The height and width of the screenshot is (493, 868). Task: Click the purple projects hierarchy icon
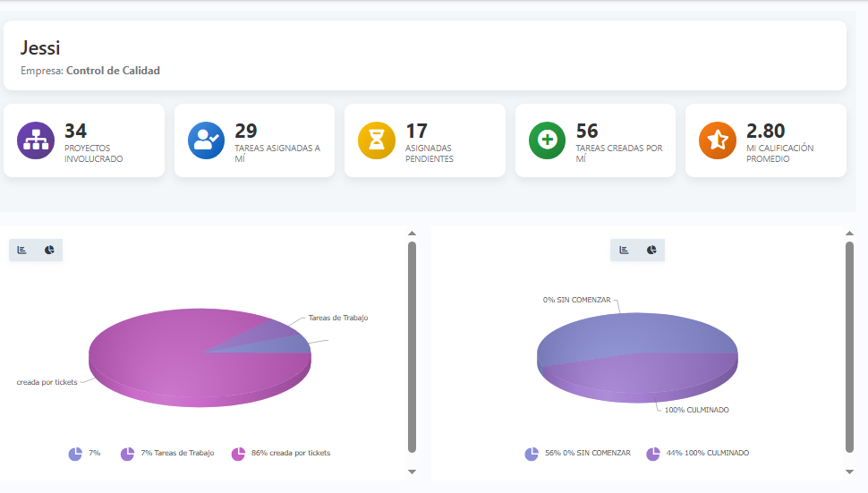pos(36,140)
